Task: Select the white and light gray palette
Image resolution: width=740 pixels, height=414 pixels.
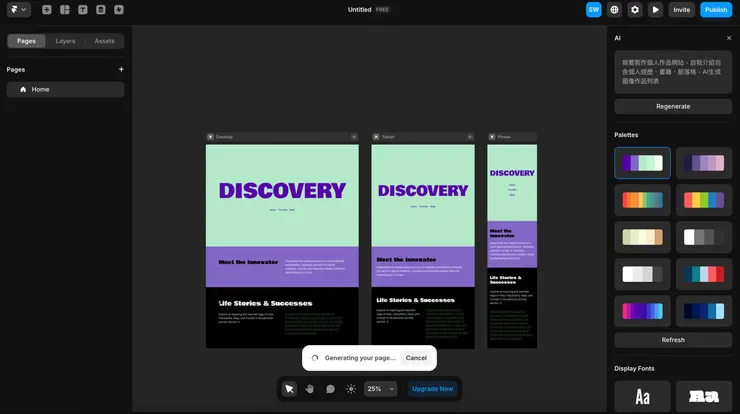Action: point(642,274)
